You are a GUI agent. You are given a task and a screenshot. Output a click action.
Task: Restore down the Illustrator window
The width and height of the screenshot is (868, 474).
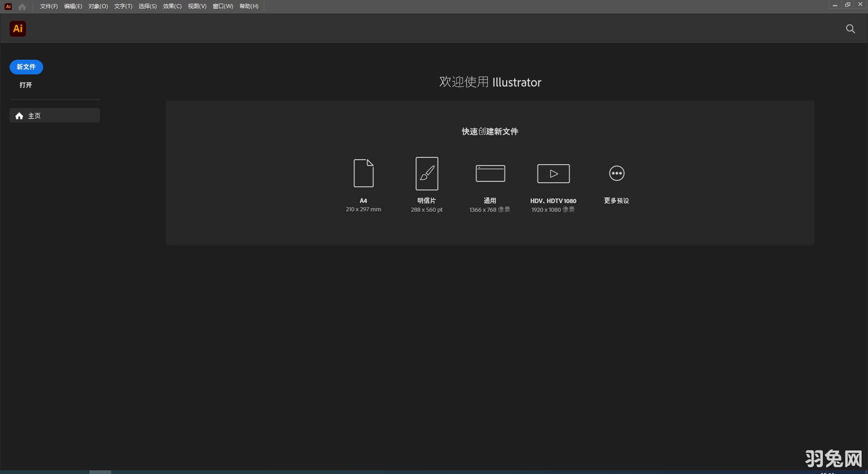[848, 5]
